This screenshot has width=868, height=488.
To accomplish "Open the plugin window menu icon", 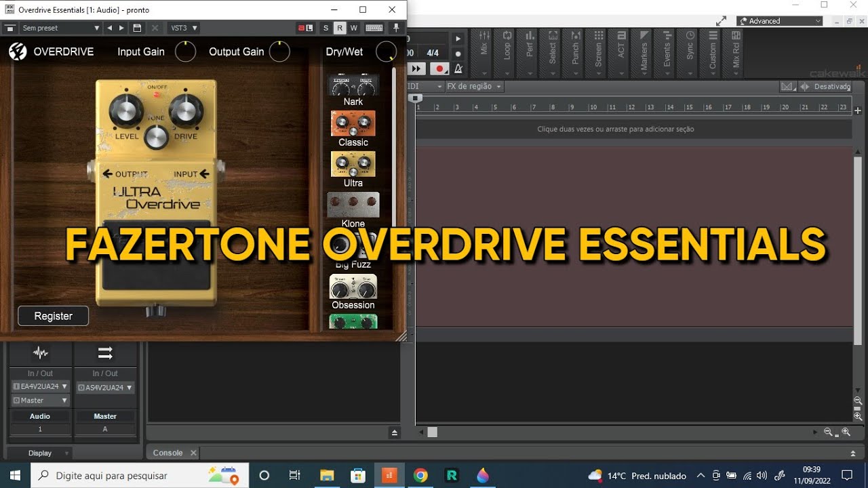I will coord(9,28).
